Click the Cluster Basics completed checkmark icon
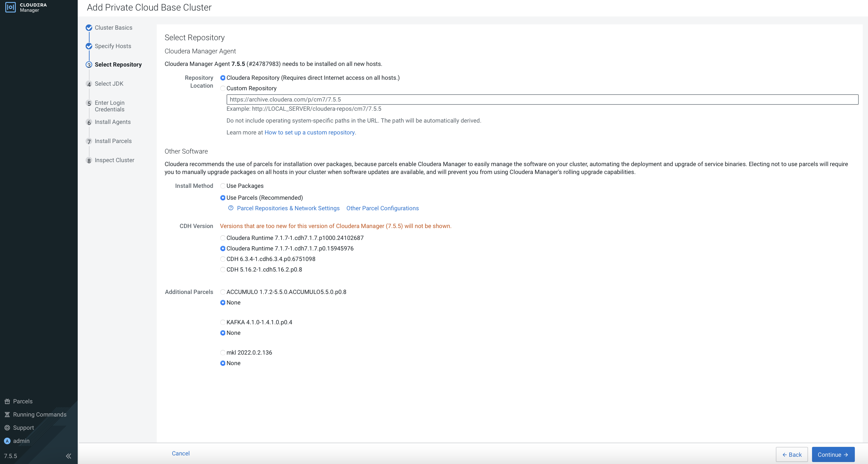This screenshot has width=868, height=464. 89,28
